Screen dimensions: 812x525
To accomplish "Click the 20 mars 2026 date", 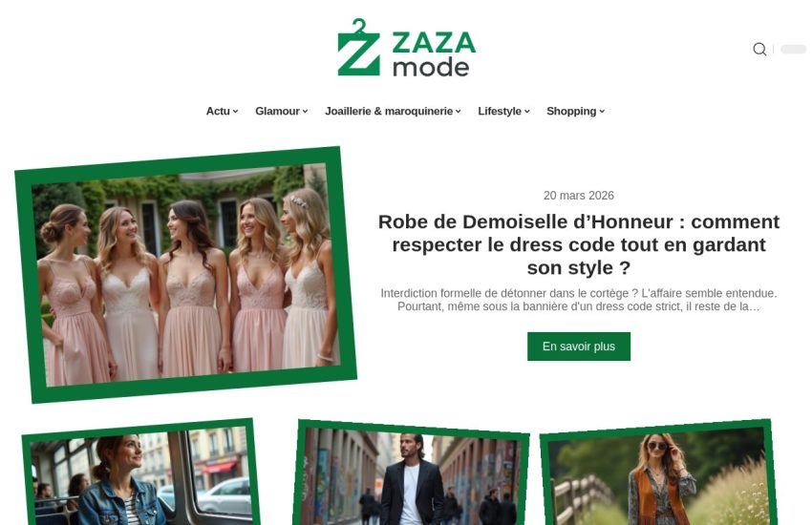I will (x=579, y=196).
